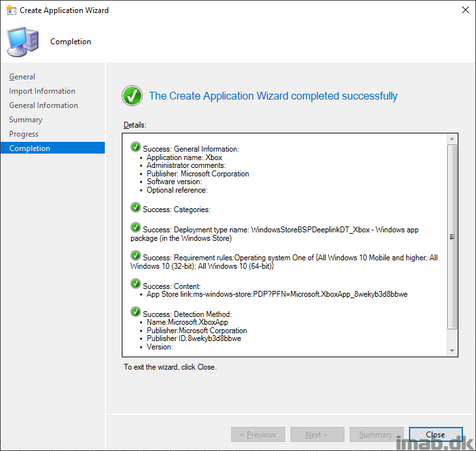476x451 pixels.
Task: Click the Close button to exit wizard
Action: 436,434
